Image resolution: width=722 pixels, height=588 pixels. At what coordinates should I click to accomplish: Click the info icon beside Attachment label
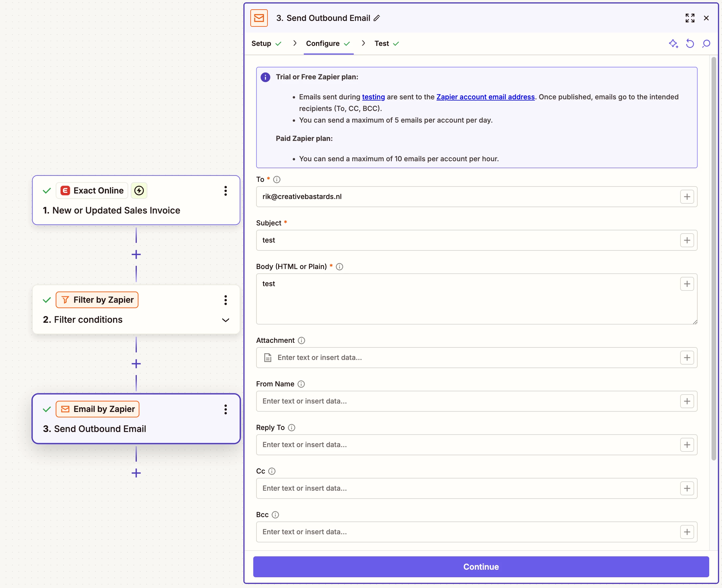tap(301, 340)
